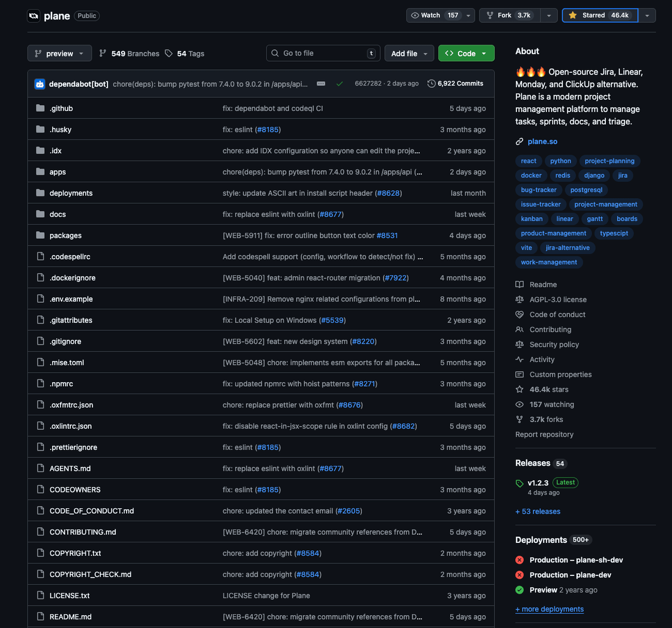Click the Code of conduct heart icon
Screen dimensions: 672x628
[x=520, y=315]
